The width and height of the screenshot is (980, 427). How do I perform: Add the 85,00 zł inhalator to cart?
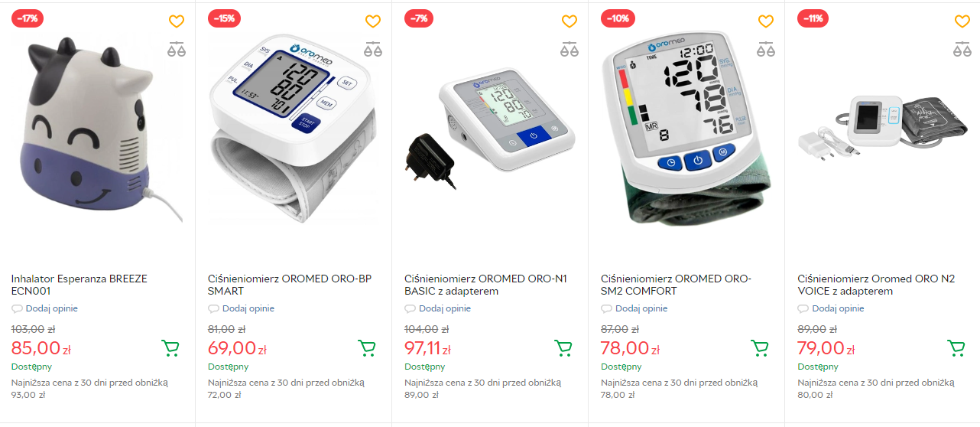pyautogui.click(x=170, y=348)
